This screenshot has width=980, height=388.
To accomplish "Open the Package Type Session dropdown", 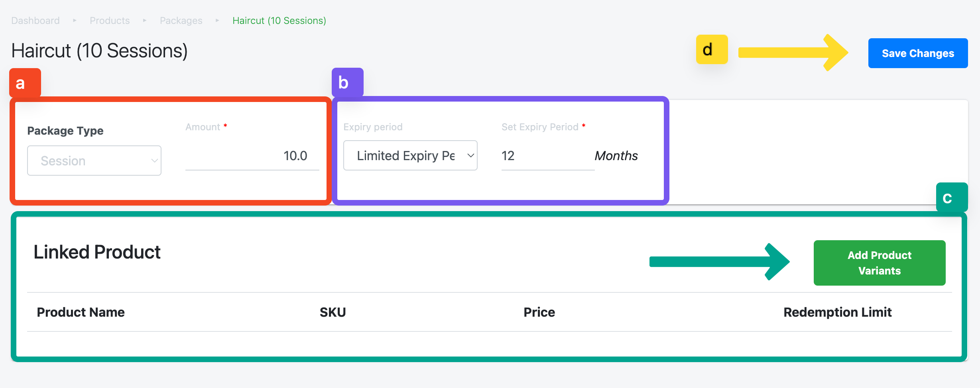I will pos(94,161).
